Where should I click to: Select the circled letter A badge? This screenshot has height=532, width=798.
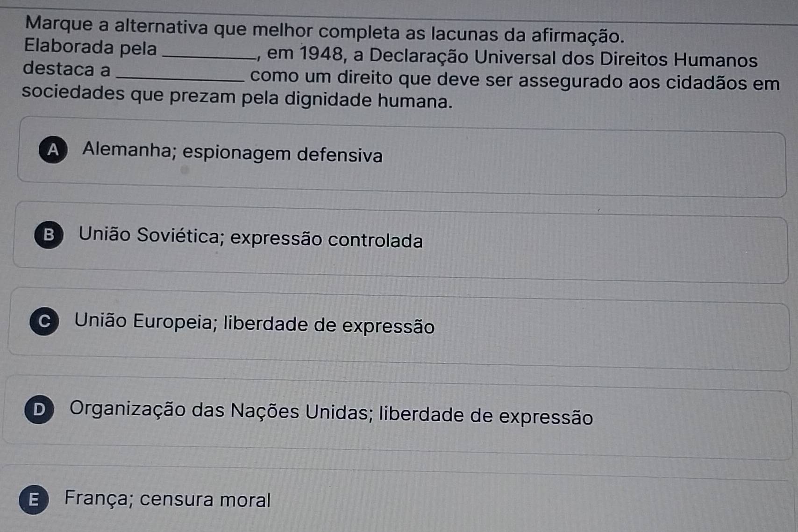[53, 150]
